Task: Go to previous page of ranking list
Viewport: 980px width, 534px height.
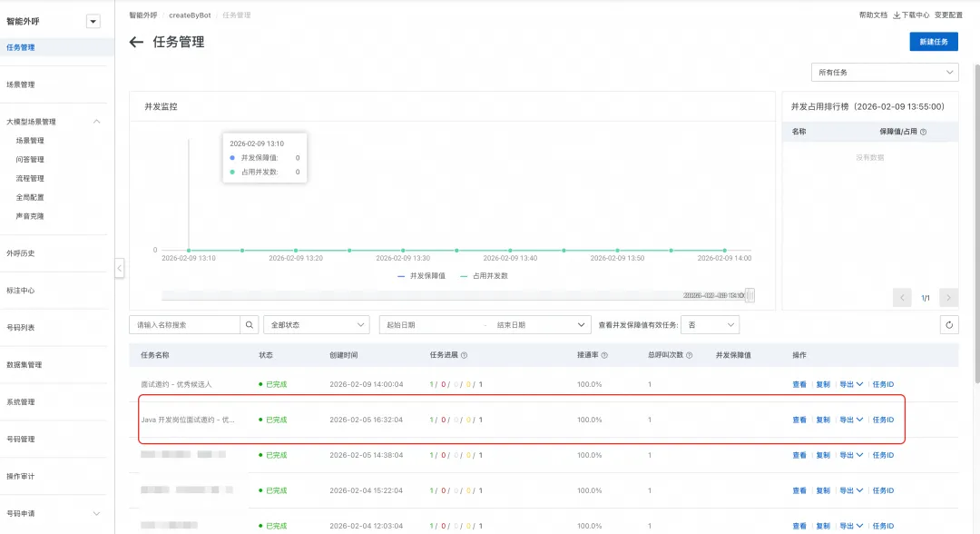Action: pyautogui.click(x=902, y=298)
